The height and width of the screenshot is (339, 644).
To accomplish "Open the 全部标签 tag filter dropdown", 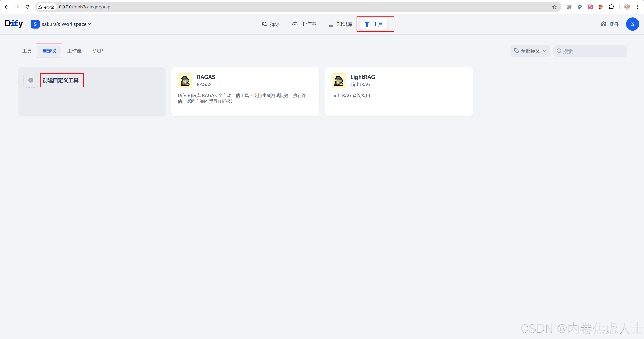I will coord(530,51).
